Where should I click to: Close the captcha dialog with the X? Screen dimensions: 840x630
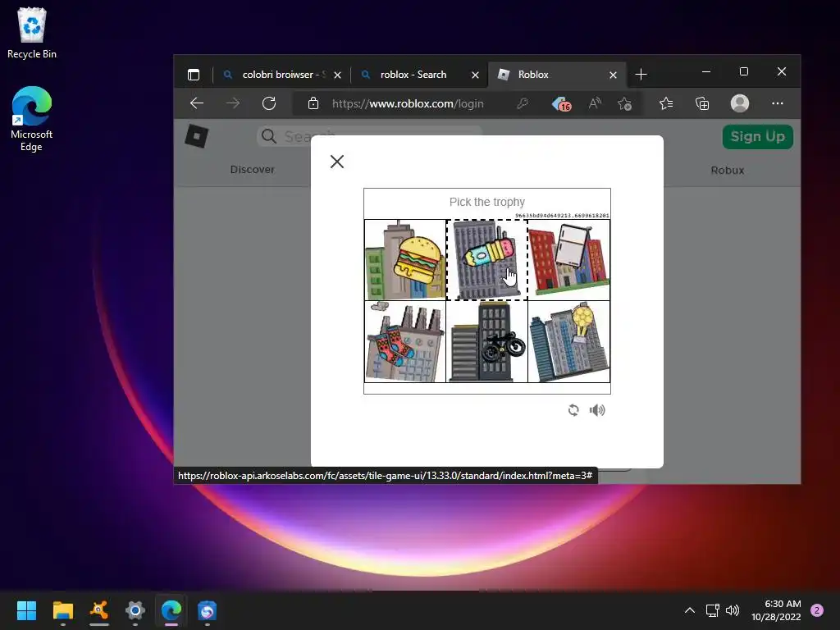tap(337, 162)
